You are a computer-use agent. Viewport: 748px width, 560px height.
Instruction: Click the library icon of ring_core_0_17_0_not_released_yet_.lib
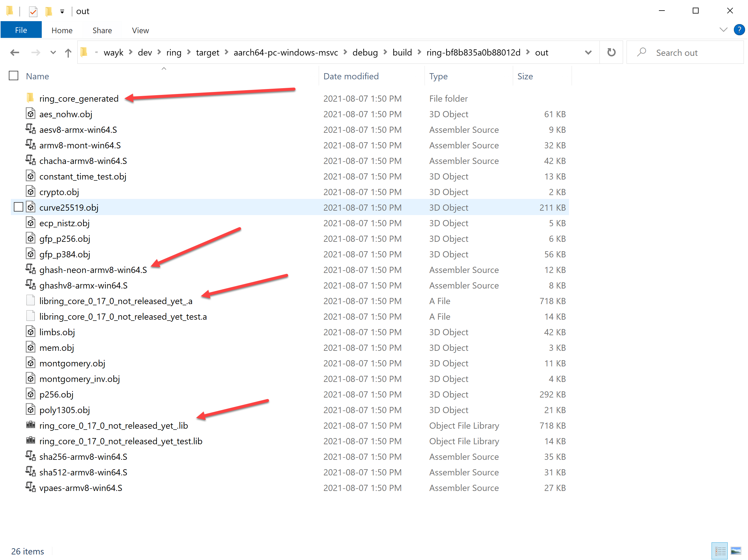pyautogui.click(x=31, y=425)
